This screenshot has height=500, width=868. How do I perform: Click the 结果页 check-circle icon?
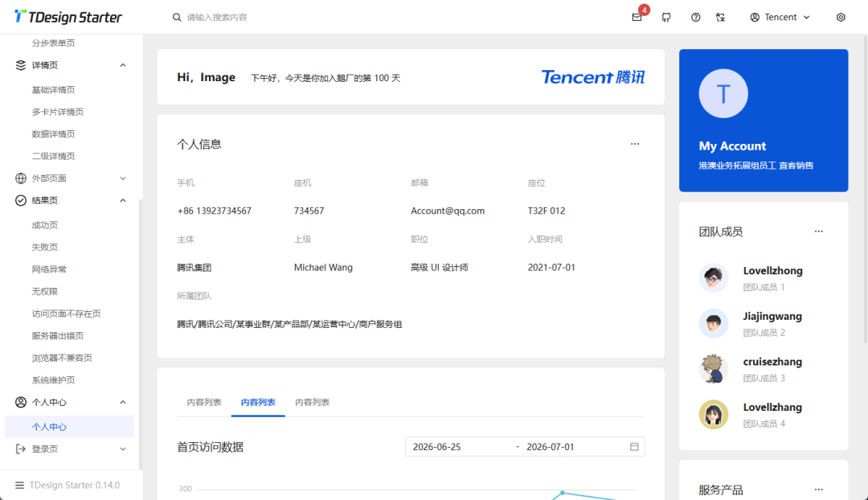pyautogui.click(x=20, y=200)
